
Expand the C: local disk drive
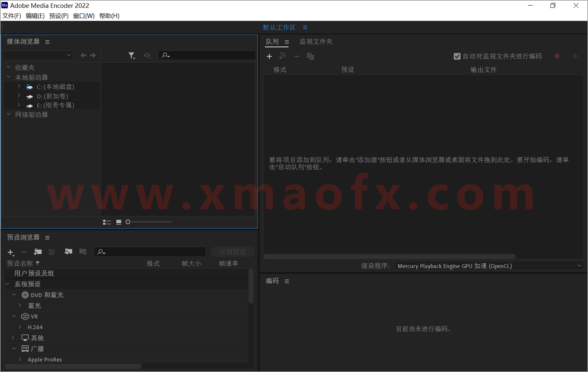(19, 86)
